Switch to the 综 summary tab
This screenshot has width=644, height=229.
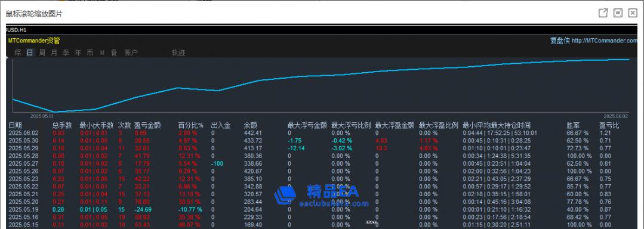click(x=18, y=52)
